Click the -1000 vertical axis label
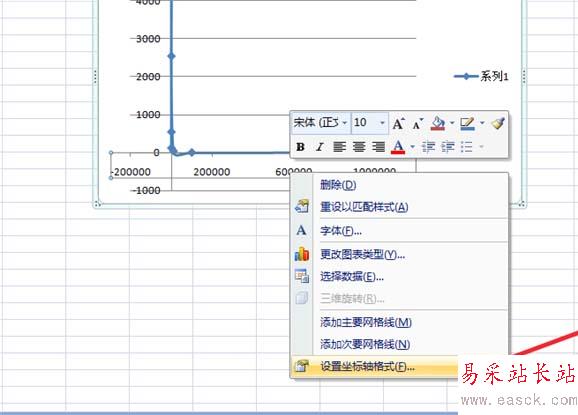Viewport: 578px width, 415px height. (x=146, y=191)
